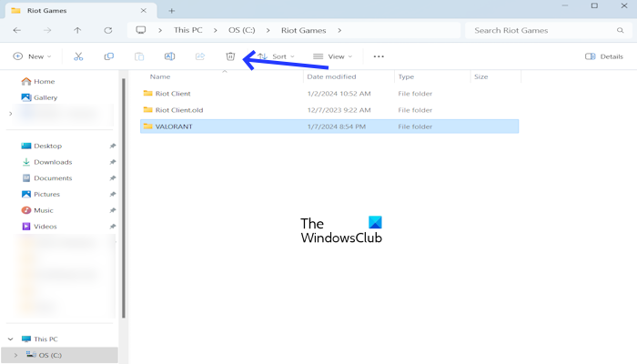Image resolution: width=637 pixels, height=364 pixels.
Task: Delete selection with the trash icon
Action: (x=230, y=56)
